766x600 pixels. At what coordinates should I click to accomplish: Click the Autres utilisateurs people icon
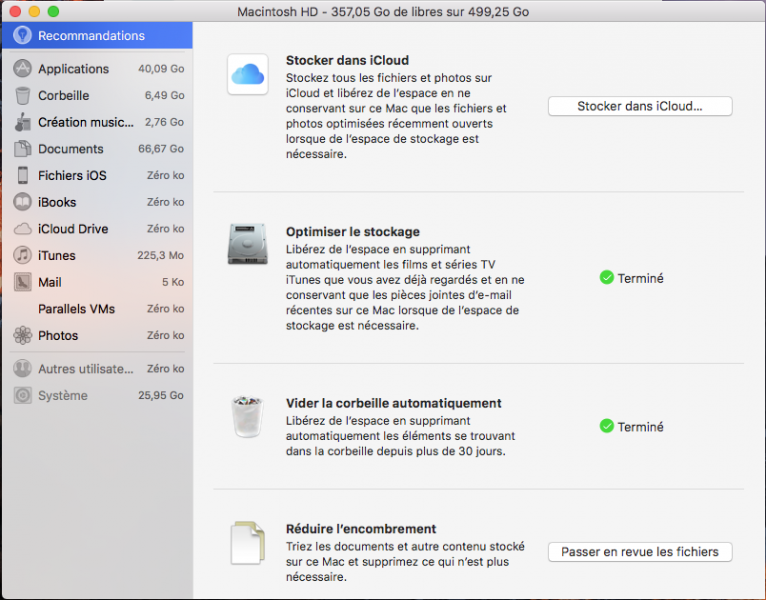22,368
